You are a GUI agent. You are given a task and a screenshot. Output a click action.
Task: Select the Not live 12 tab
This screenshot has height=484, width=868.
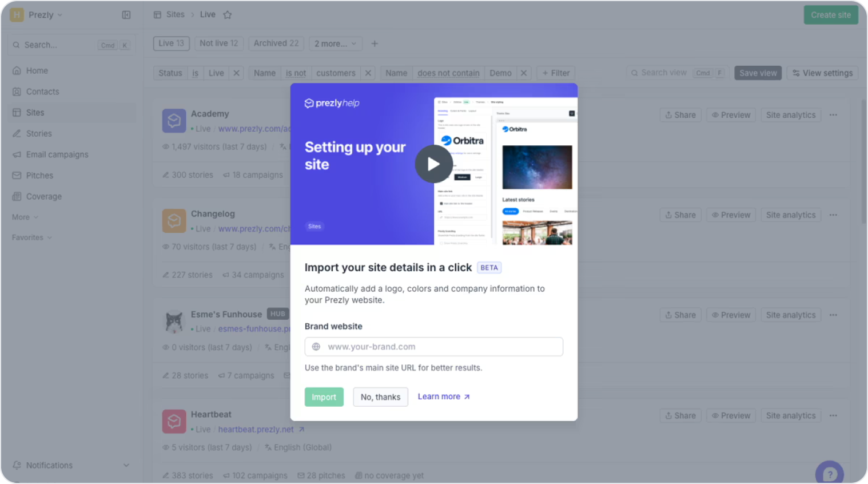218,43
